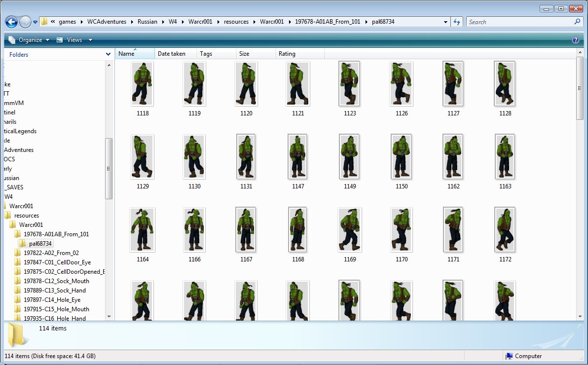The image size is (588, 365).
Task: Expand the Views options dropdown arrow
Action: pyautogui.click(x=90, y=40)
